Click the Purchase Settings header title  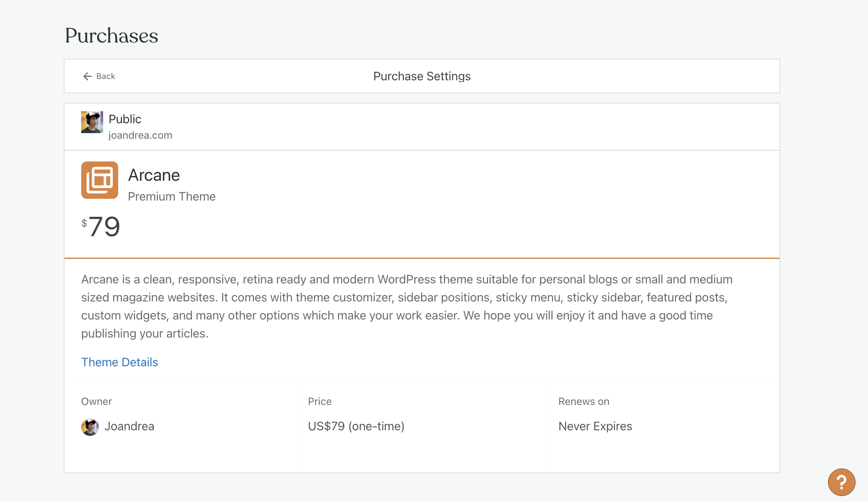tap(422, 76)
